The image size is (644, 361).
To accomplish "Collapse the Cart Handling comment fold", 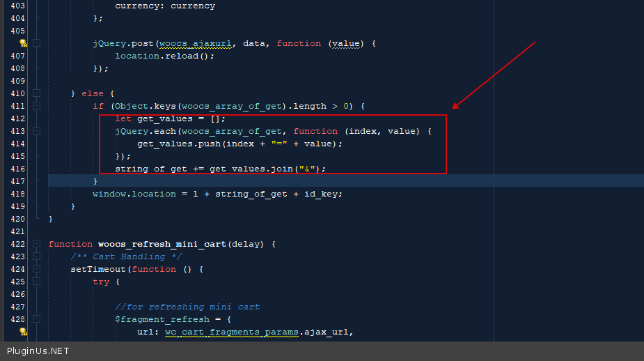I will click(x=37, y=256).
